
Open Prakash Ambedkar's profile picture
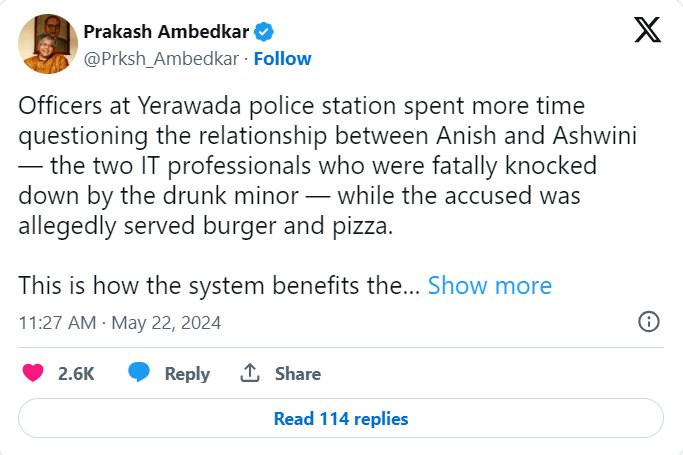click(x=48, y=44)
